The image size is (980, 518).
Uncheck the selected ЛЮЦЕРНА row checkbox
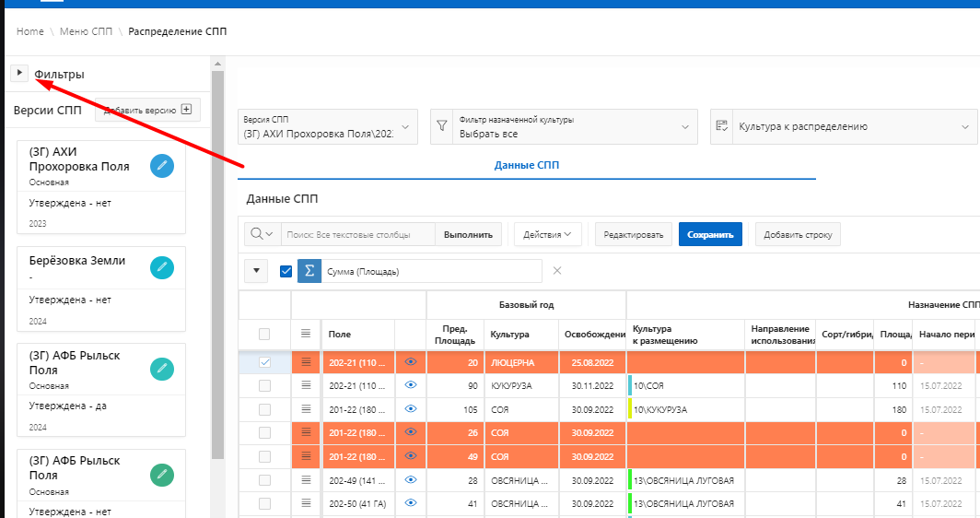265,362
